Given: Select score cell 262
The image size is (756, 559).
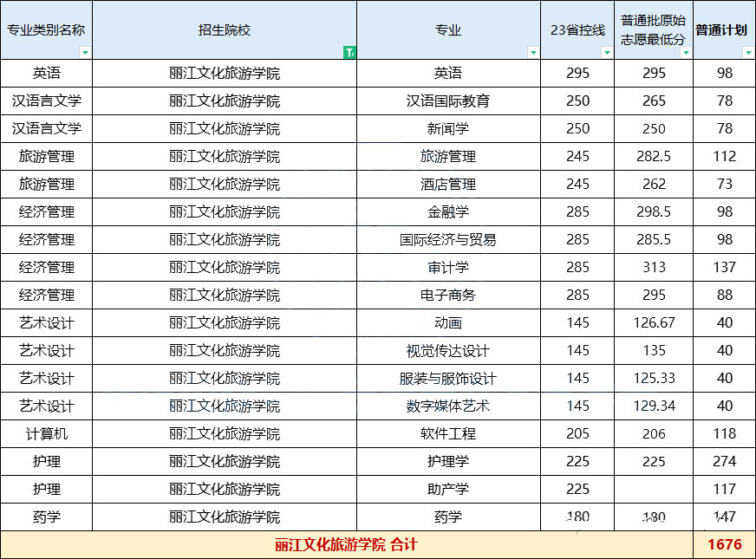Looking at the screenshot, I should (654, 184).
